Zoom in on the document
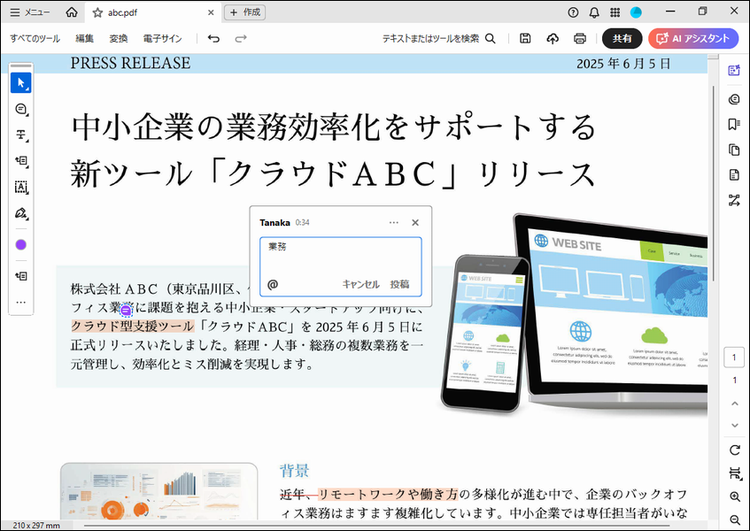 [x=734, y=497]
